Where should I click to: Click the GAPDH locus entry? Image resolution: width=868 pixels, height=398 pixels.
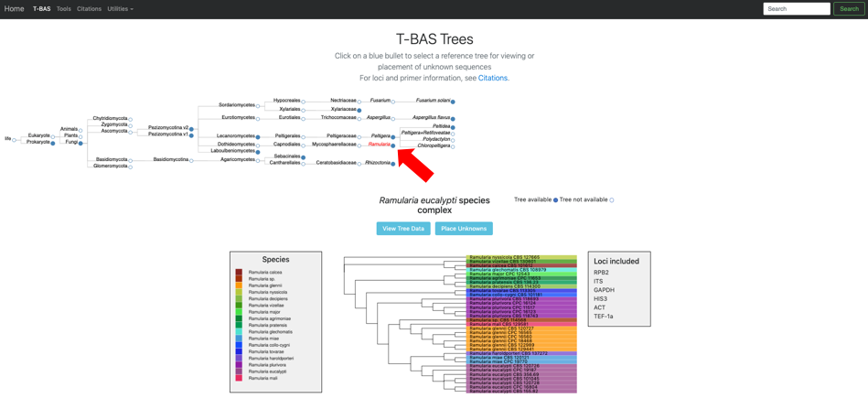pos(603,289)
